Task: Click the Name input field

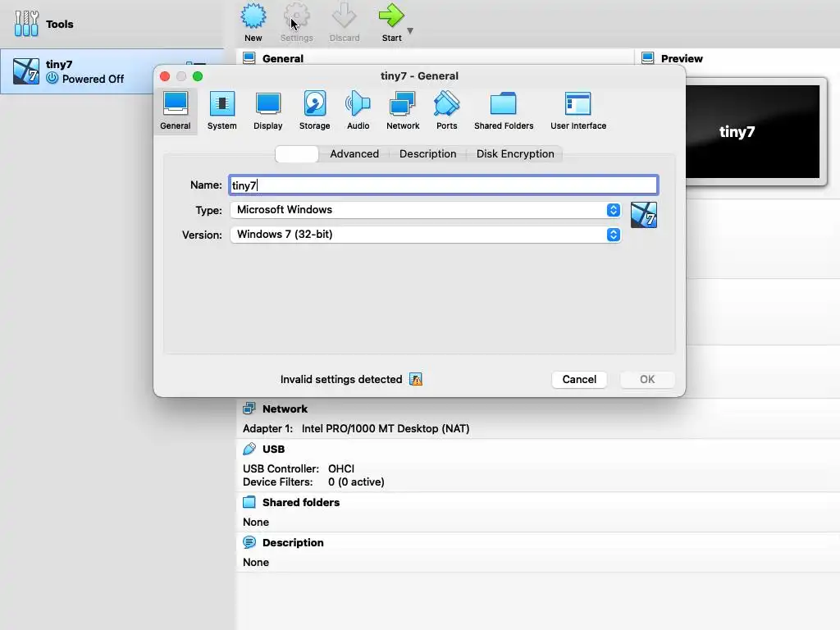Action: click(x=444, y=185)
